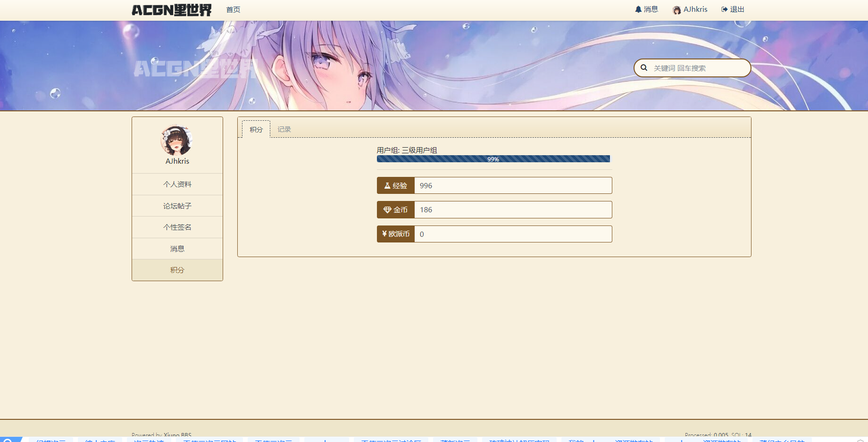Click the Xiuno BBS footer link
The height and width of the screenshot is (442, 868).
click(x=178, y=435)
